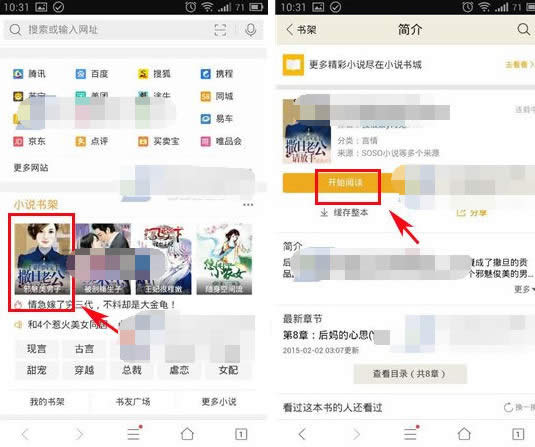Open the 唯品会 site shortcut
The image size is (535, 447).
click(221, 141)
